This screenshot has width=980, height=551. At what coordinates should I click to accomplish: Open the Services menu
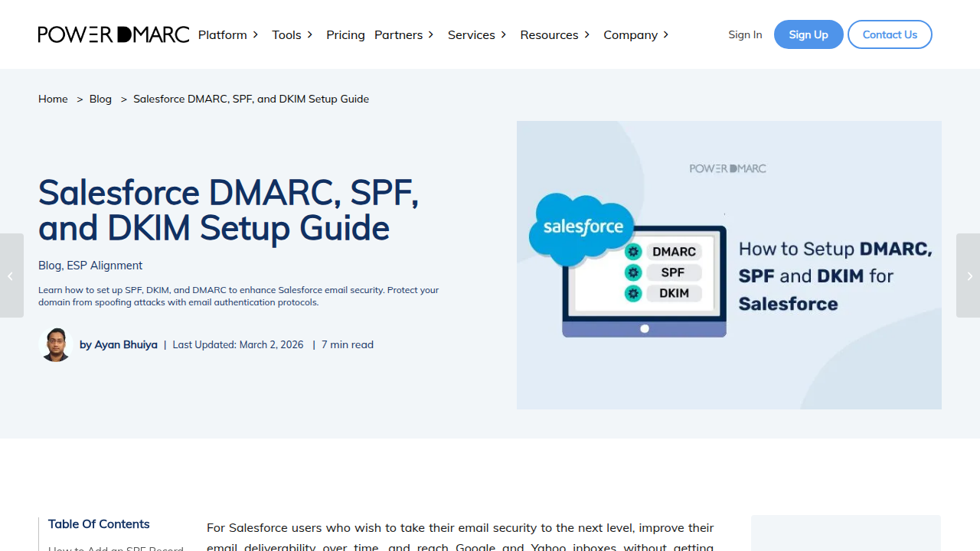[472, 34]
